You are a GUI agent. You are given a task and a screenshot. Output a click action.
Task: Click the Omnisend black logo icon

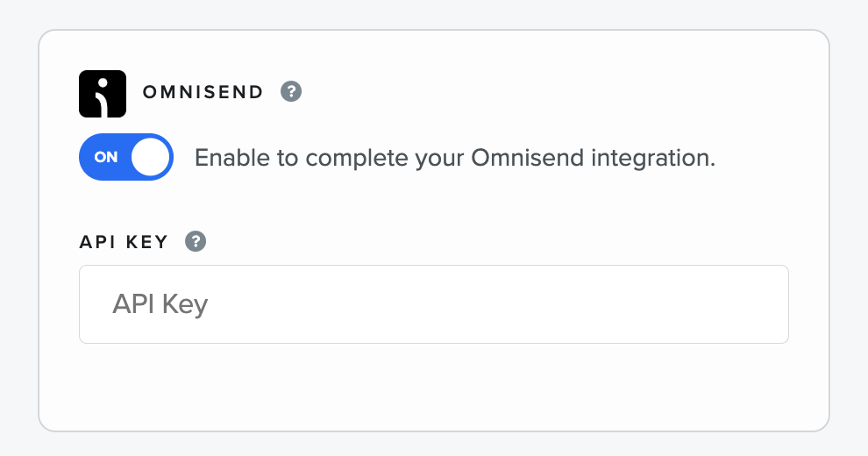[103, 94]
